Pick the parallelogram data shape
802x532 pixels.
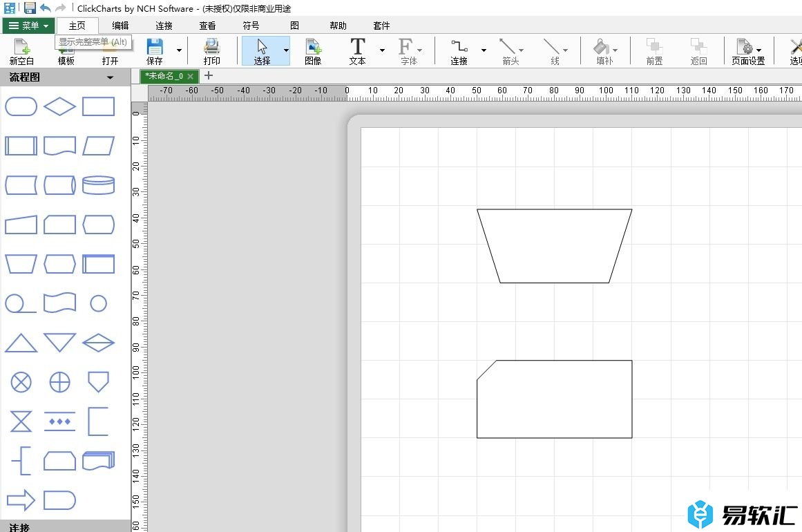coord(98,146)
